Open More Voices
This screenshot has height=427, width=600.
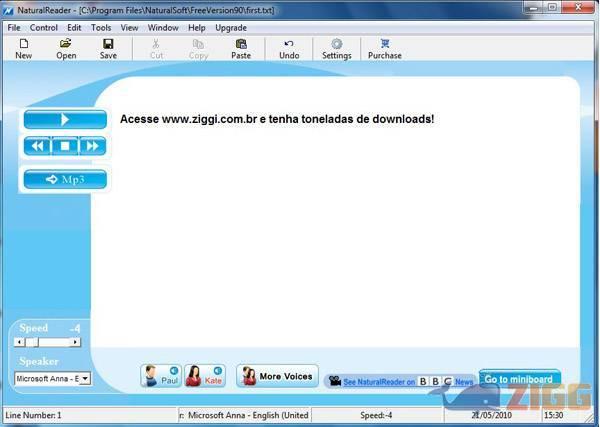pos(277,376)
